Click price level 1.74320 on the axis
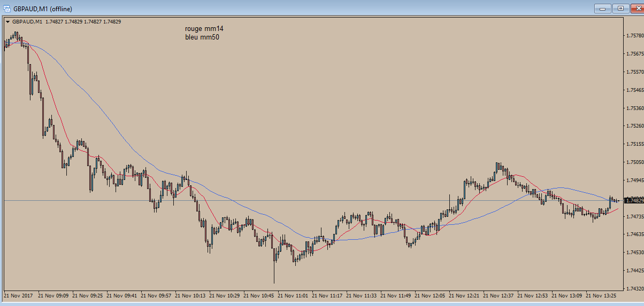This screenshot has height=306, width=644. click(634, 289)
